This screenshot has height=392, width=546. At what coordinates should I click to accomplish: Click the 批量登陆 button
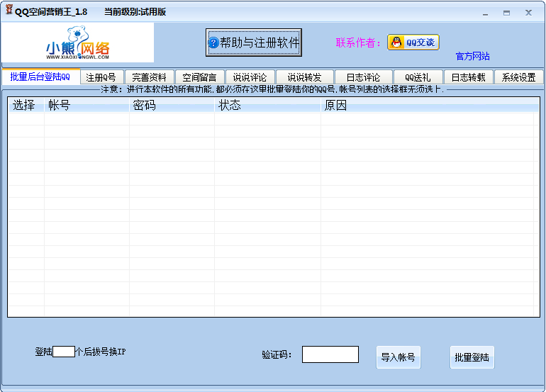point(472,357)
